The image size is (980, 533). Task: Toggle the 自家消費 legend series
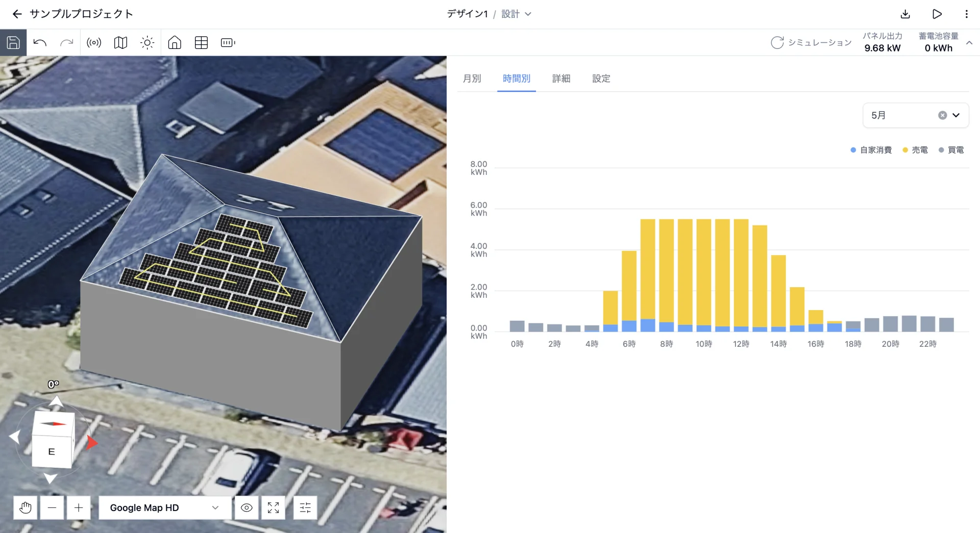[x=871, y=150]
